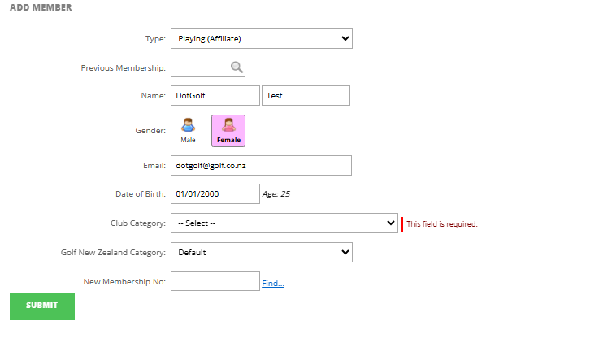Follow the Find... link
Viewport: 612px width, 364px height.
tap(272, 284)
